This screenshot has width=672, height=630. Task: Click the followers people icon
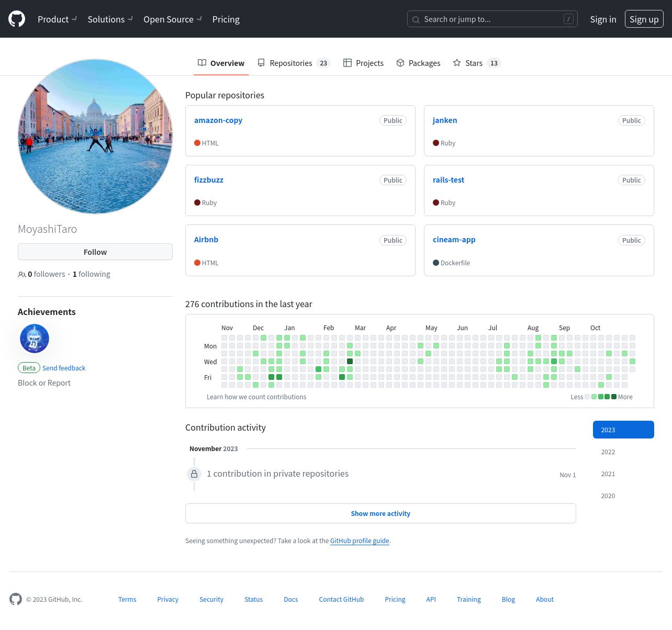(22, 274)
